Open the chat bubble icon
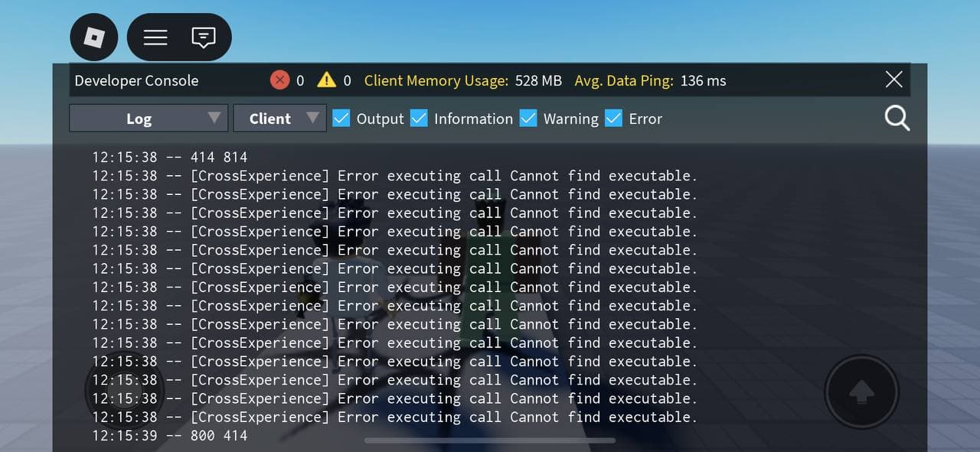 (x=203, y=37)
